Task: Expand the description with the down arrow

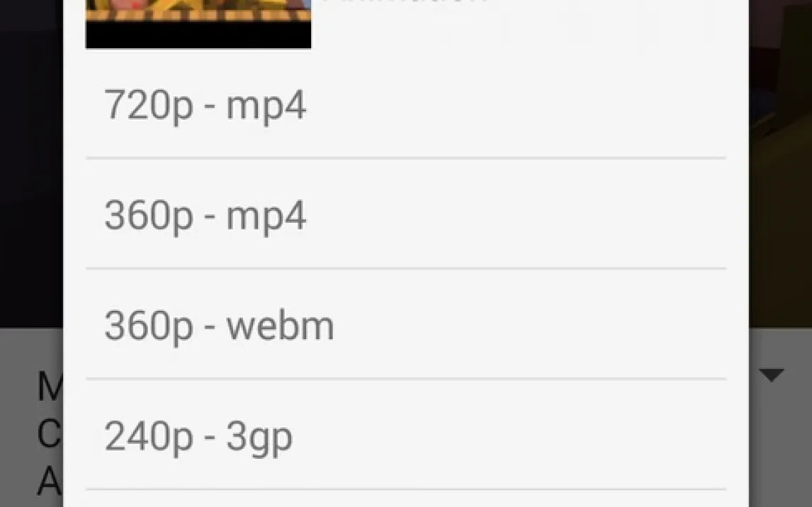Action: click(772, 375)
